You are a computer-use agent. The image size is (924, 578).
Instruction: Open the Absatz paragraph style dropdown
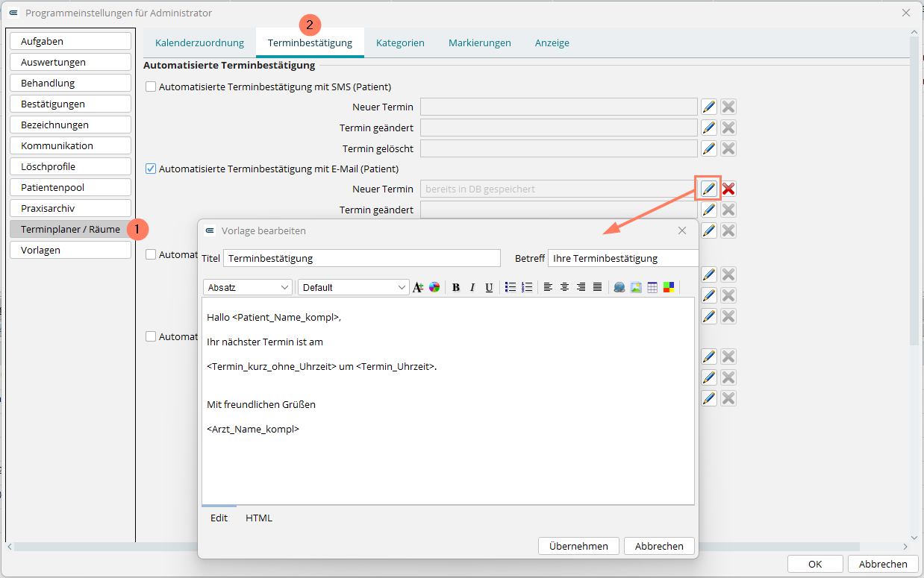pos(248,287)
